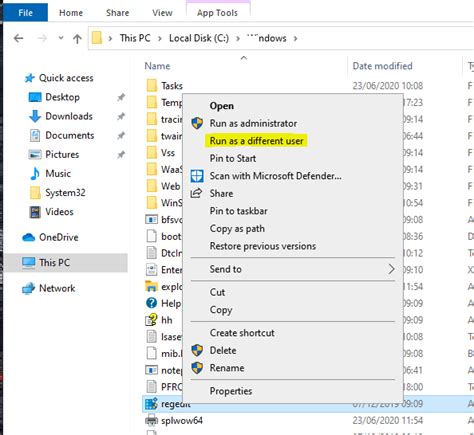Choose Cut in the context menu
This screenshot has width=474, height=435.
click(x=218, y=292)
